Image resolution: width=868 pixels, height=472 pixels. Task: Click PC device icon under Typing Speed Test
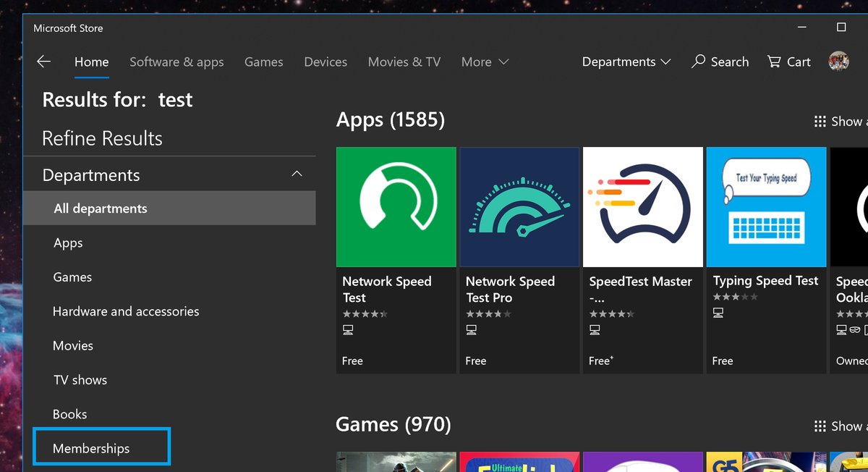[718, 313]
